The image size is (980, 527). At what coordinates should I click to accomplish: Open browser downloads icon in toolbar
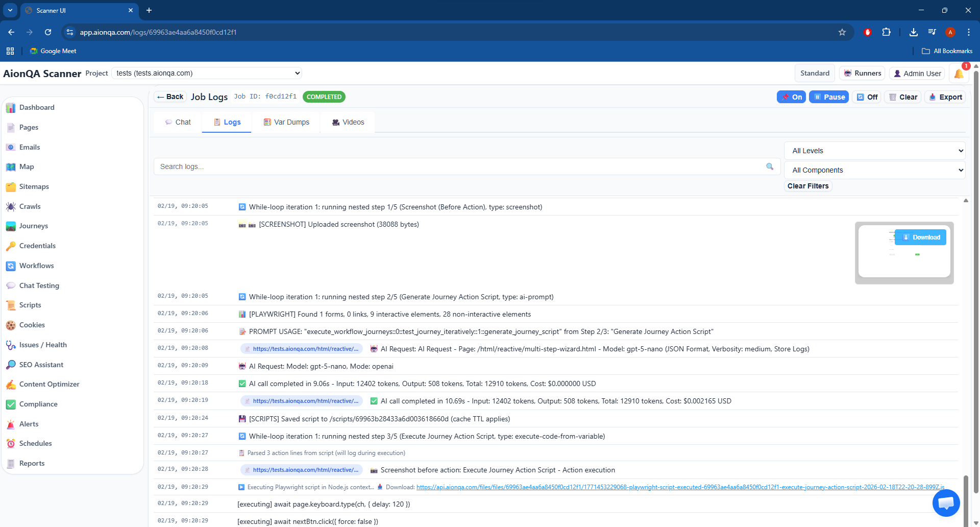(x=913, y=32)
